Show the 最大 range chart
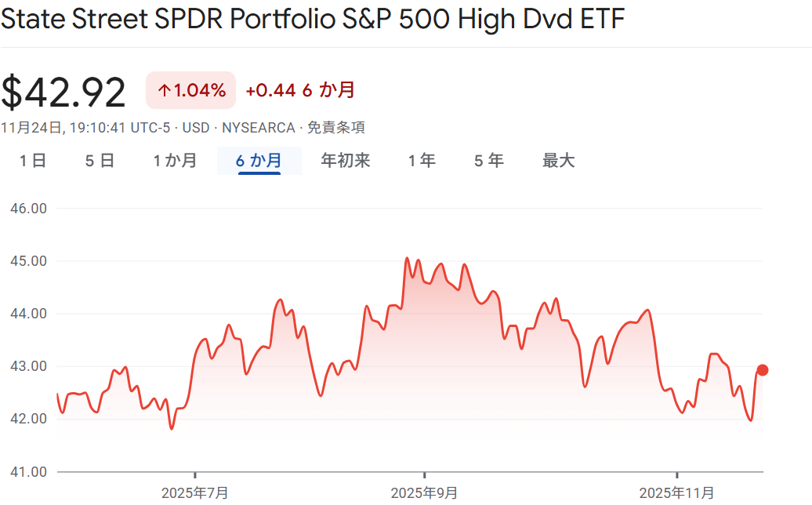 [559, 161]
